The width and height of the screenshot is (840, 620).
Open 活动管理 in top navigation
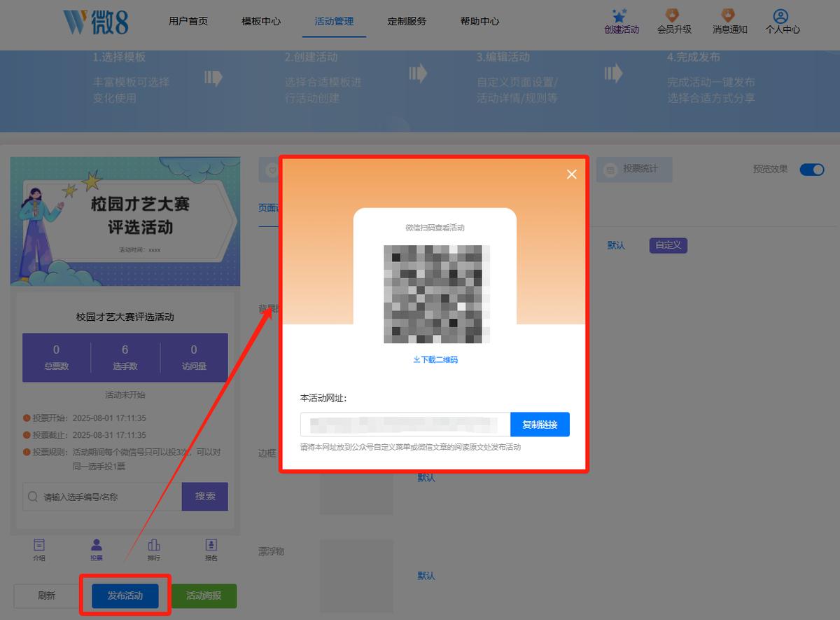point(334,21)
